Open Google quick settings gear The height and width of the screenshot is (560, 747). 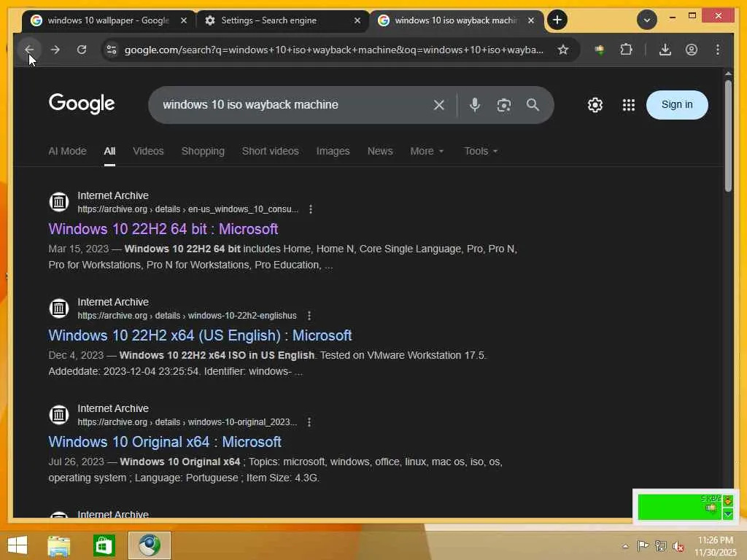[595, 105]
